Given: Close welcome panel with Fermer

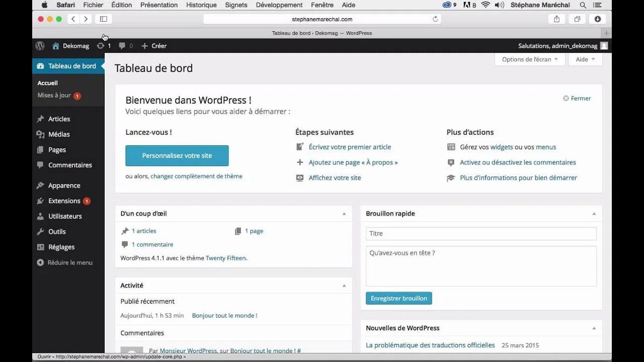Looking at the screenshot, I should pos(577,99).
